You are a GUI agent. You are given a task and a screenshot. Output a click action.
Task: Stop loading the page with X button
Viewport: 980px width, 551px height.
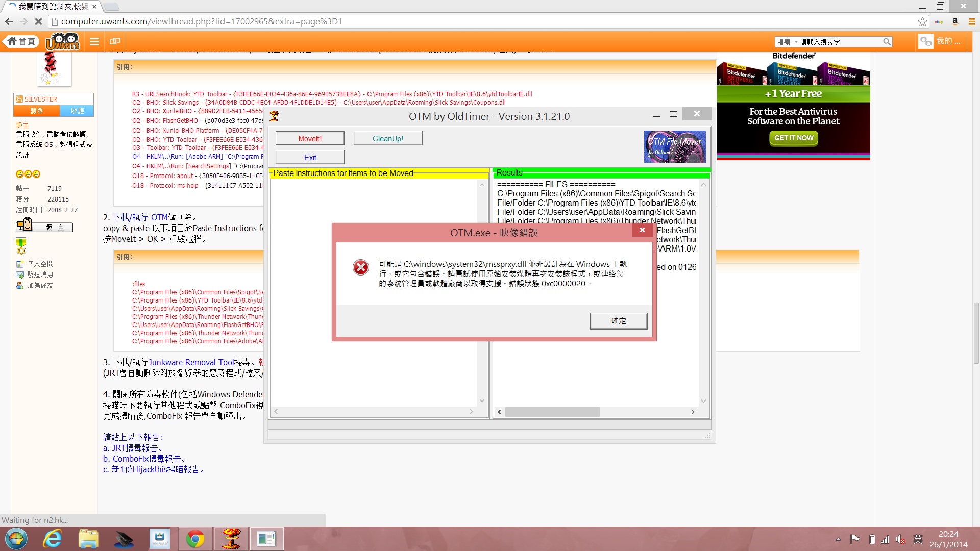pos(38,21)
